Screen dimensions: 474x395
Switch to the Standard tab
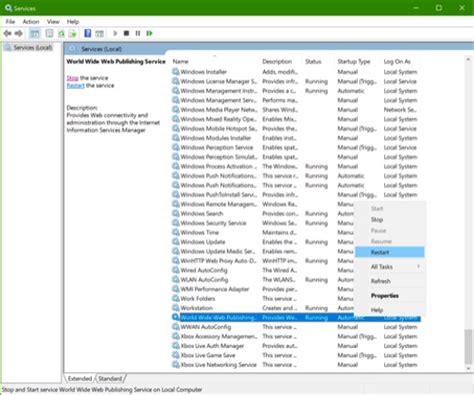tap(110, 378)
